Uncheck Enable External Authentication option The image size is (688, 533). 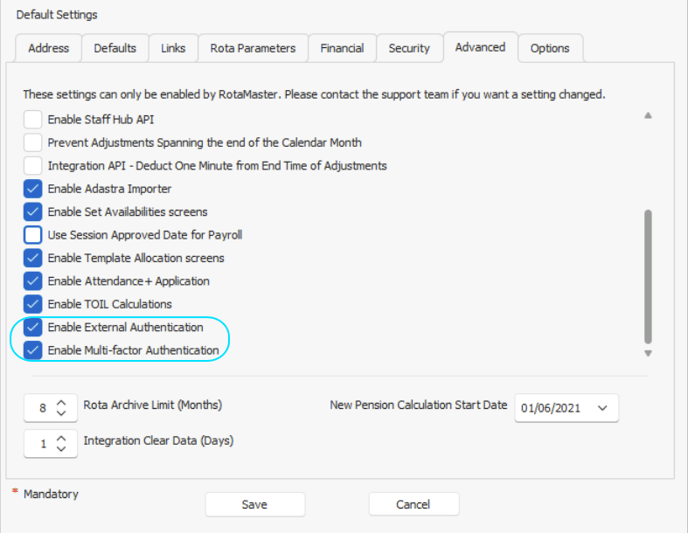(x=33, y=327)
